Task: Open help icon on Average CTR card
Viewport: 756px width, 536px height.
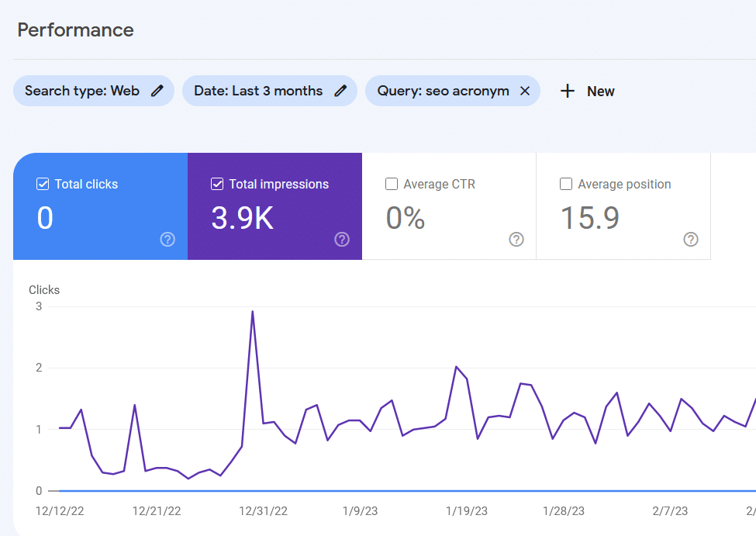Action: tap(516, 240)
